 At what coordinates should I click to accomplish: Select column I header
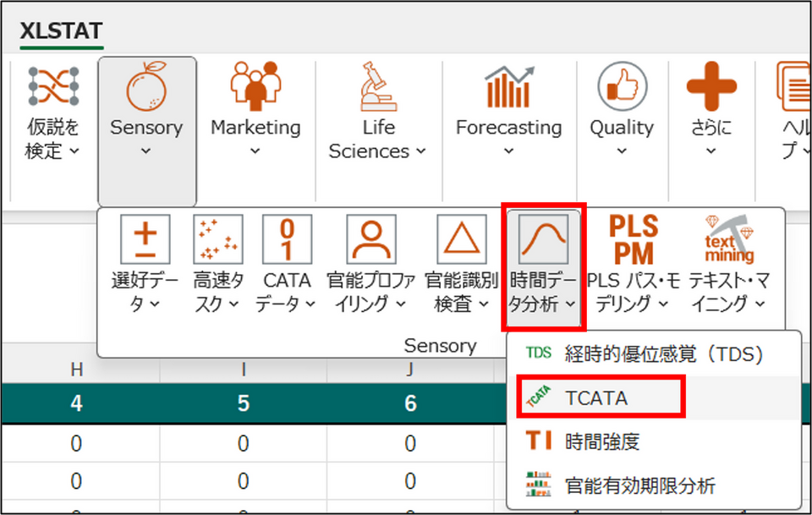(244, 370)
